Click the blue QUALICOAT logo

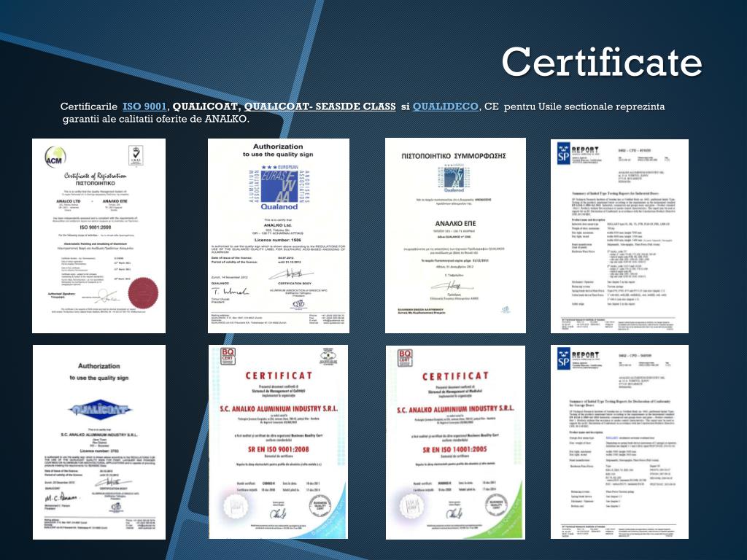pos(99,410)
